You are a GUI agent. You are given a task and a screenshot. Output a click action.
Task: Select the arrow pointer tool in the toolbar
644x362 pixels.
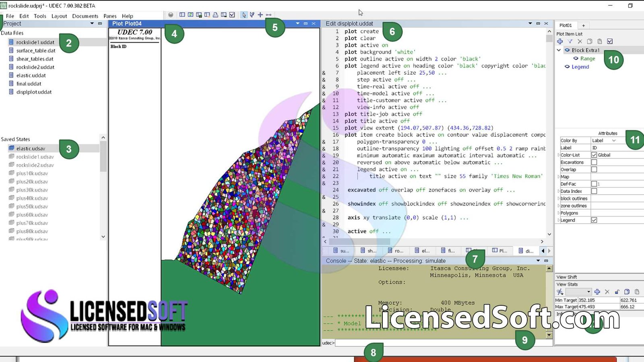pos(244,15)
